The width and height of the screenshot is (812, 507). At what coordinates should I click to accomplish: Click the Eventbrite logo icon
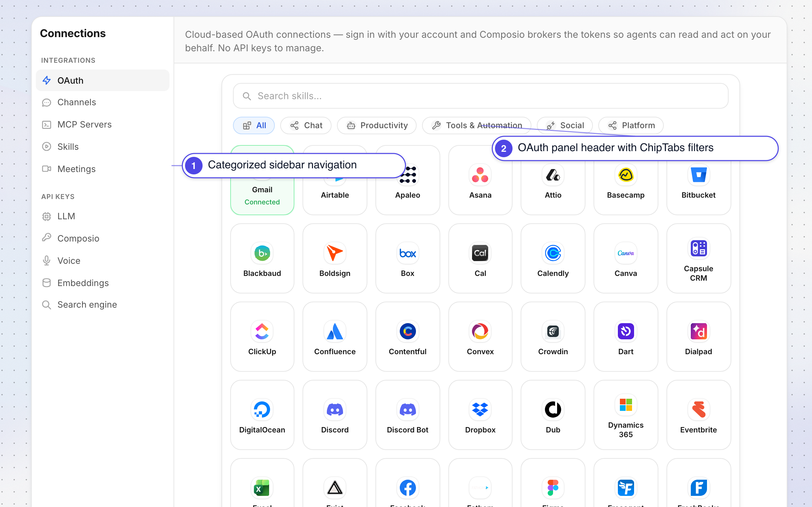click(x=699, y=410)
